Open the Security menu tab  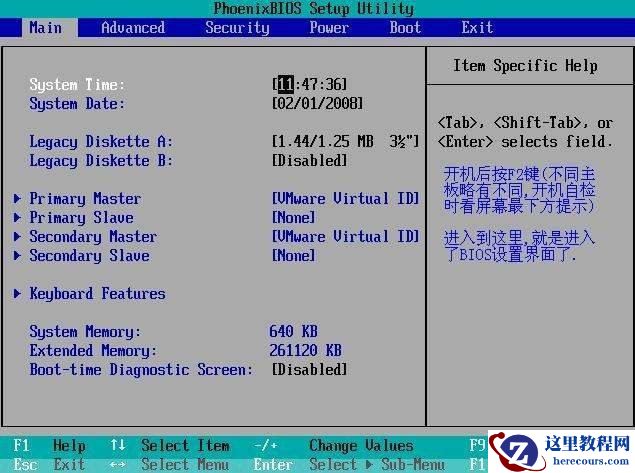pos(237,28)
